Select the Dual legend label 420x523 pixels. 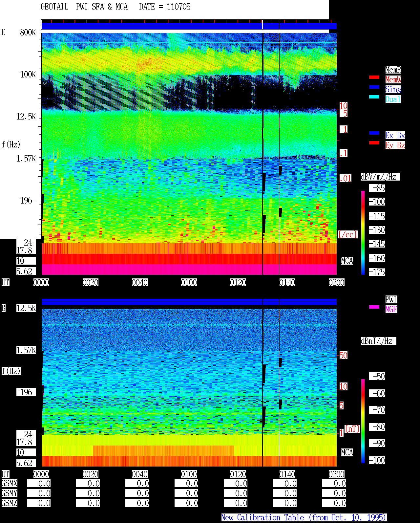tap(393, 99)
